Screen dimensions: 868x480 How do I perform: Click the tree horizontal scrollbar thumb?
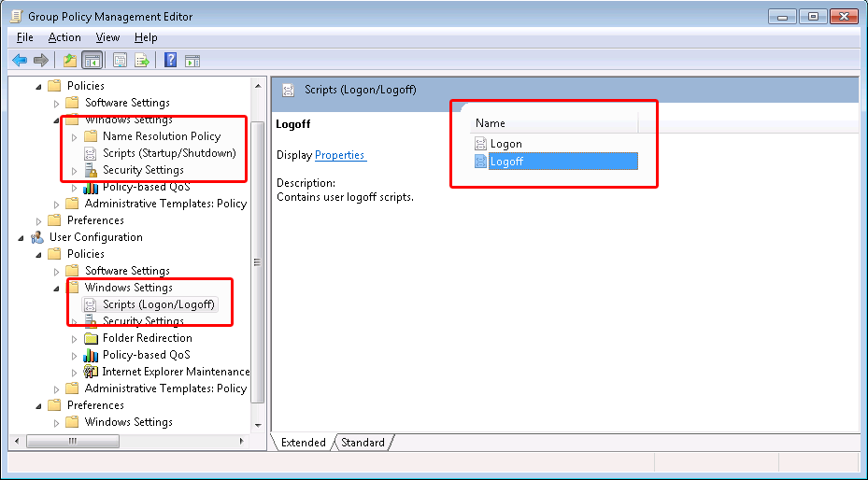[x=73, y=442]
